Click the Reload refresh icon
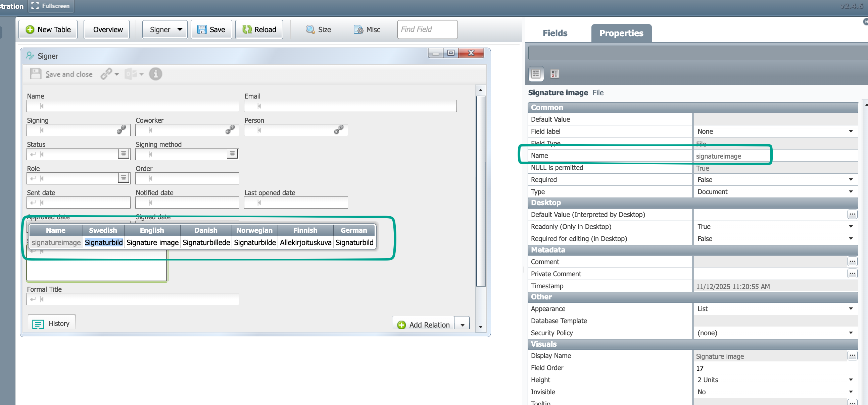Screen dimensions: 868x405 (247, 30)
